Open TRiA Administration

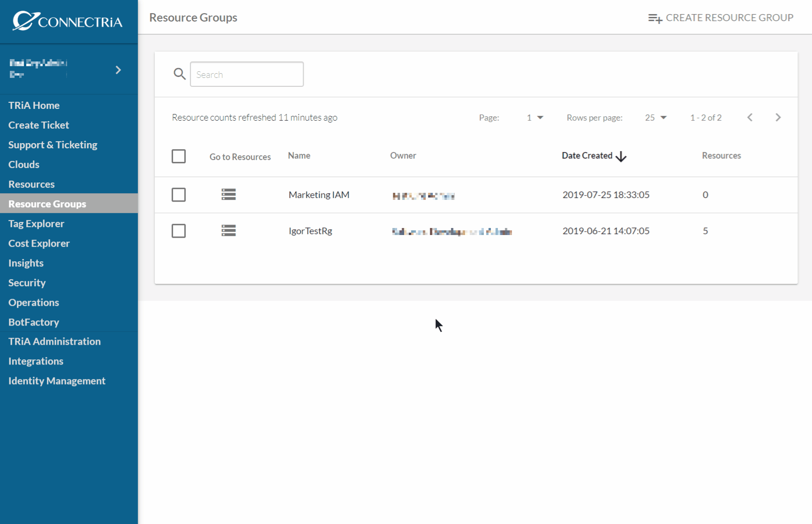click(54, 342)
